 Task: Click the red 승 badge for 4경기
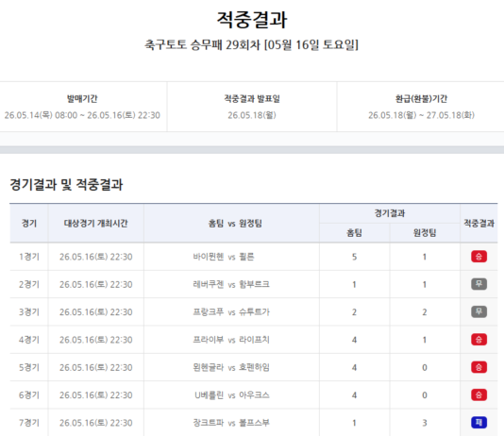tap(479, 340)
